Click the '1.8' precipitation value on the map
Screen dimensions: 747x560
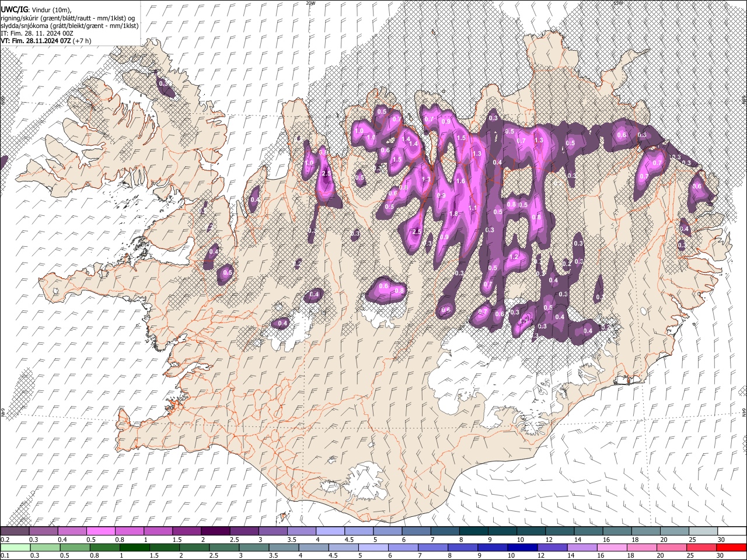(x=453, y=214)
